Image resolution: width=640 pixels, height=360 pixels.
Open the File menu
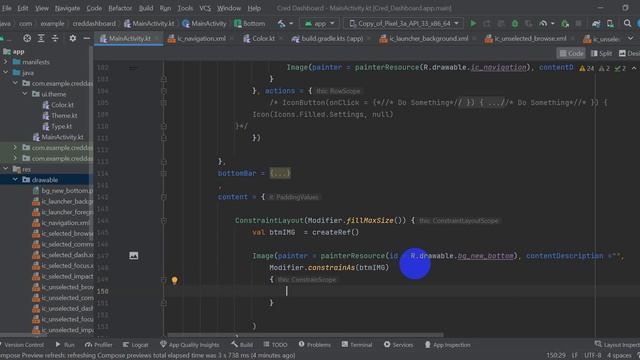click(7, 8)
